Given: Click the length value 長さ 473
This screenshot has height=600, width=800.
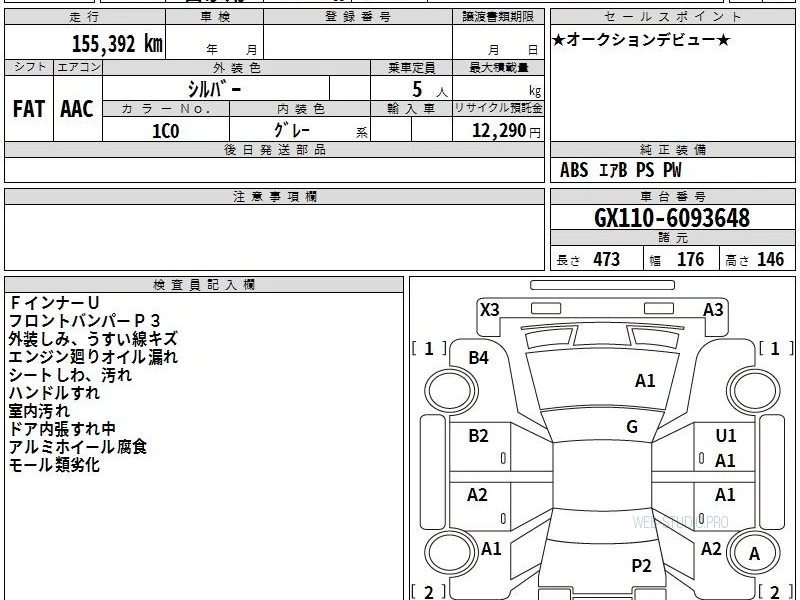Looking at the screenshot, I should (588, 259).
